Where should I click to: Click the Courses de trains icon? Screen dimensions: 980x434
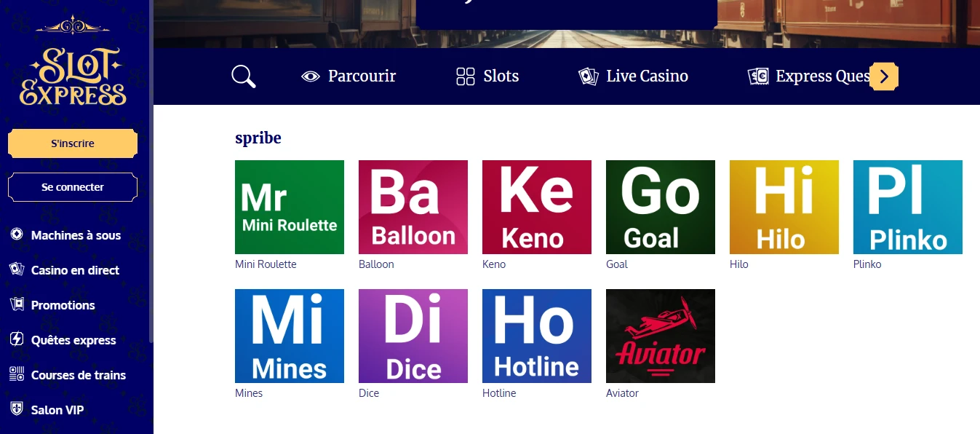click(x=17, y=374)
